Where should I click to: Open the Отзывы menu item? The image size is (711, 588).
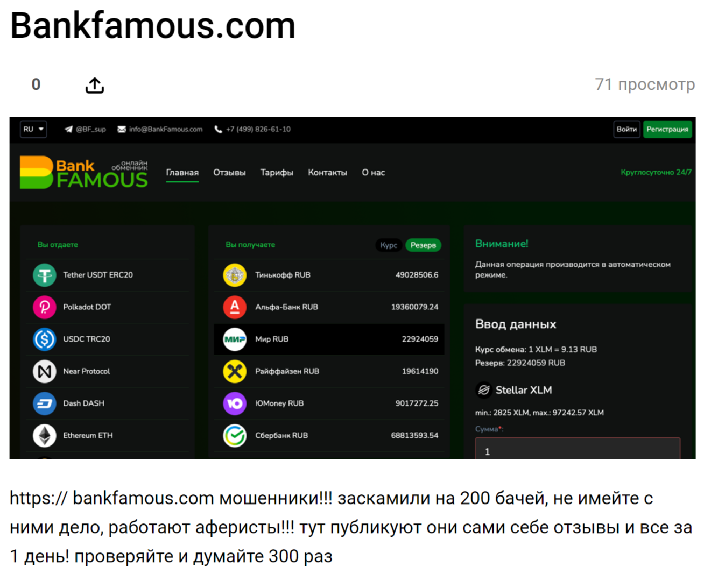coord(229,173)
